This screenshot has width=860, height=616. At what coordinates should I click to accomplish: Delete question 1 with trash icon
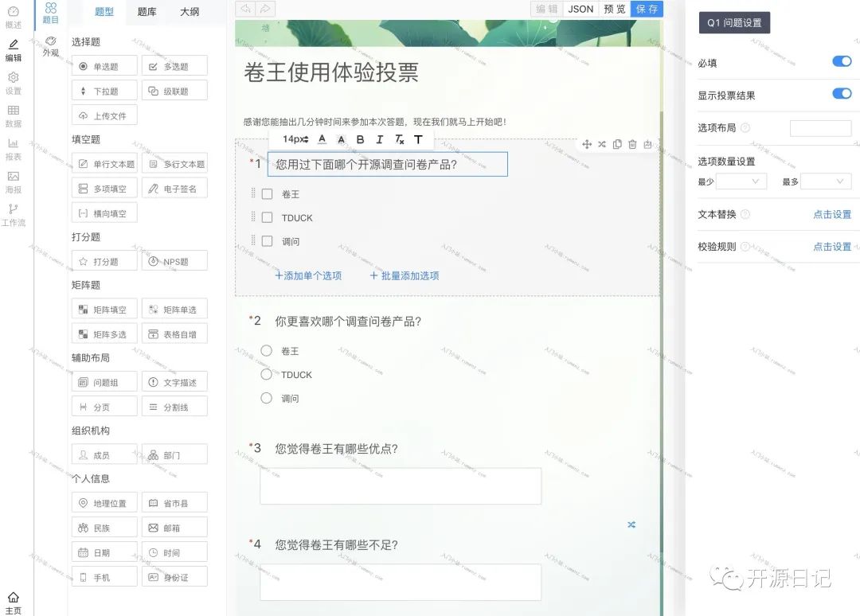(632, 144)
